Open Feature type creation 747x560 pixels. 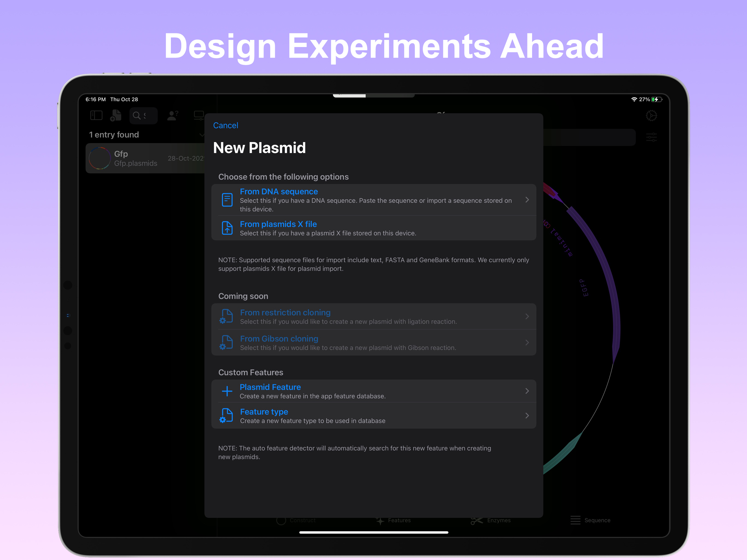[373, 415]
